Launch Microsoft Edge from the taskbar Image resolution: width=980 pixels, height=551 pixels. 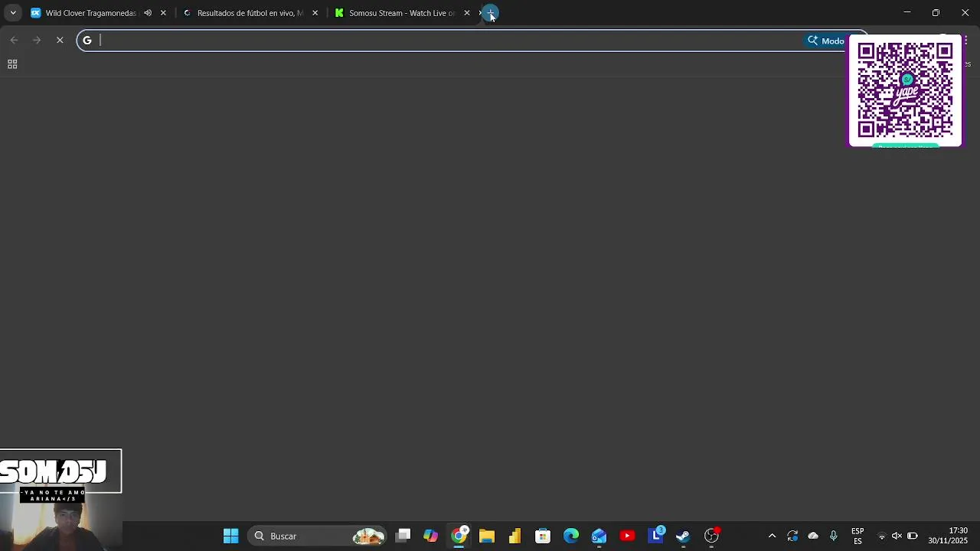tap(571, 536)
